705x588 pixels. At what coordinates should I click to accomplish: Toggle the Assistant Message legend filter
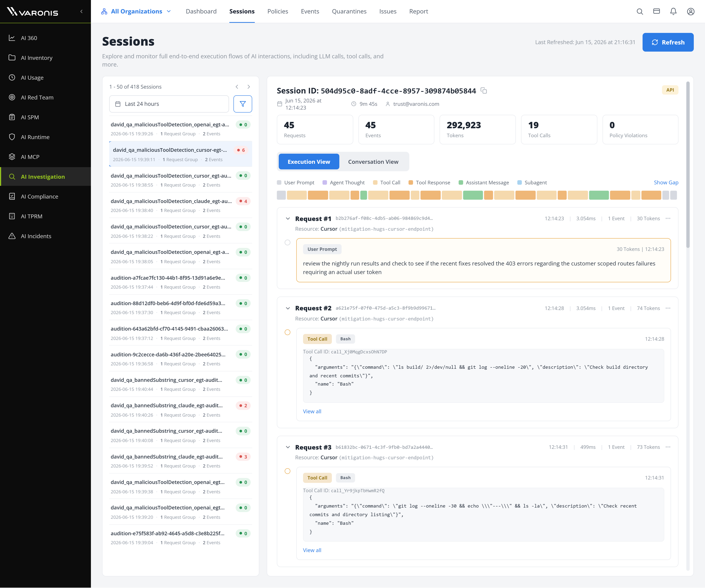click(x=484, y=183)
